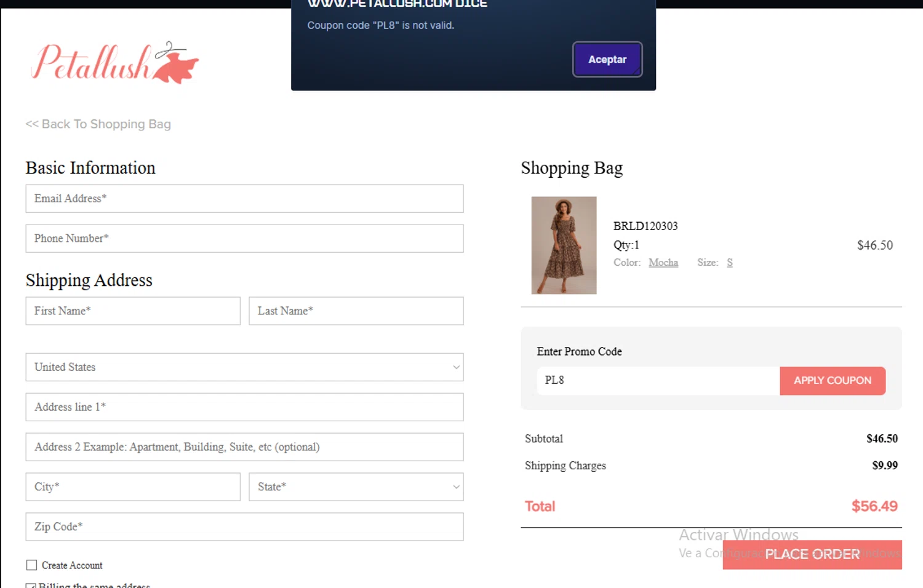Click the Enter Promo Code label
This screenshot has height=588, width=923.
coord(579,352)
